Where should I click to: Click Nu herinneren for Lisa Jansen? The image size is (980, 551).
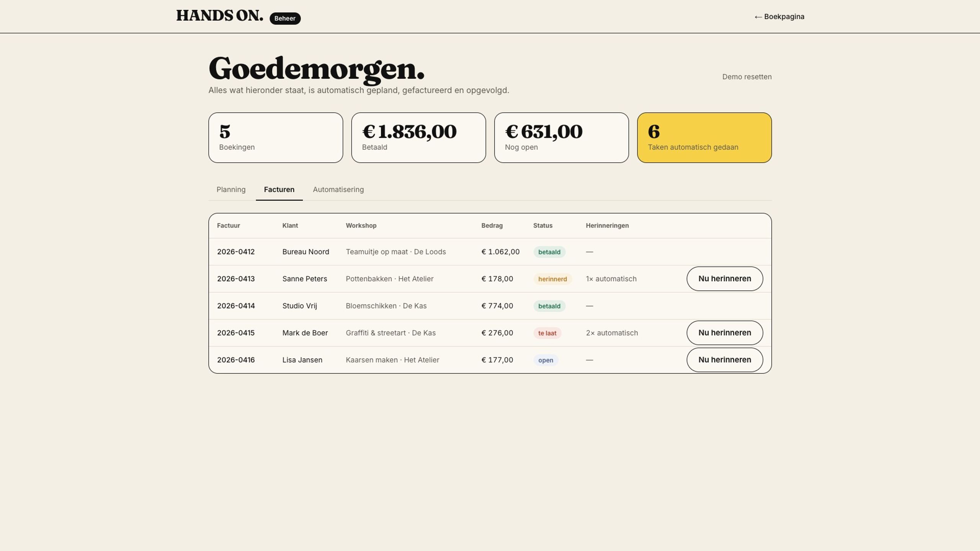pos(725,360)
